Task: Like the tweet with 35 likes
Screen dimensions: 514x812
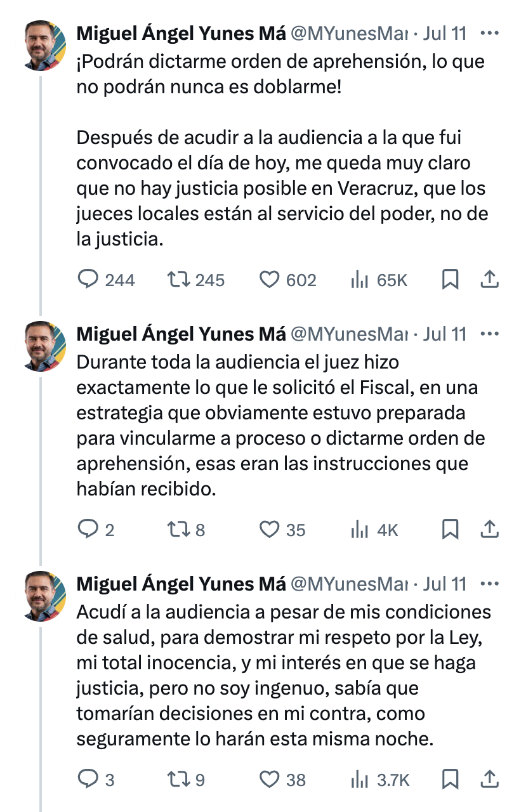Action: point(270,529)
